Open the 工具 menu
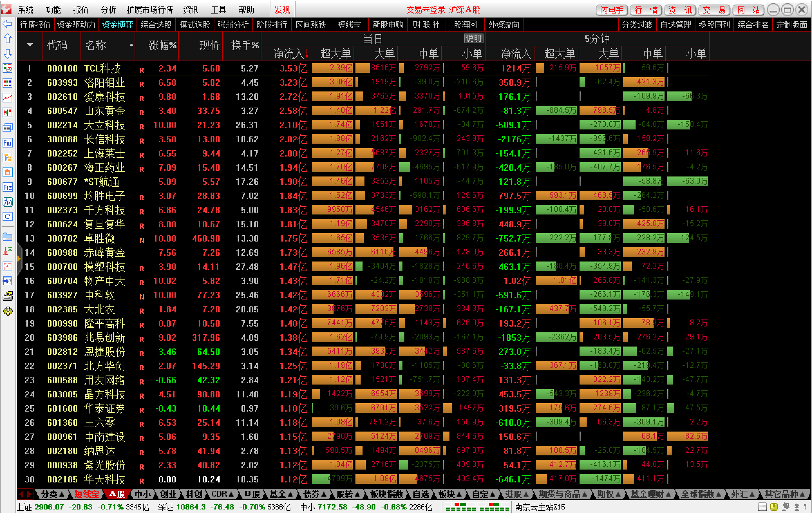Image resolution: width=812 pixels, height=514 pixels. [219, 10]
